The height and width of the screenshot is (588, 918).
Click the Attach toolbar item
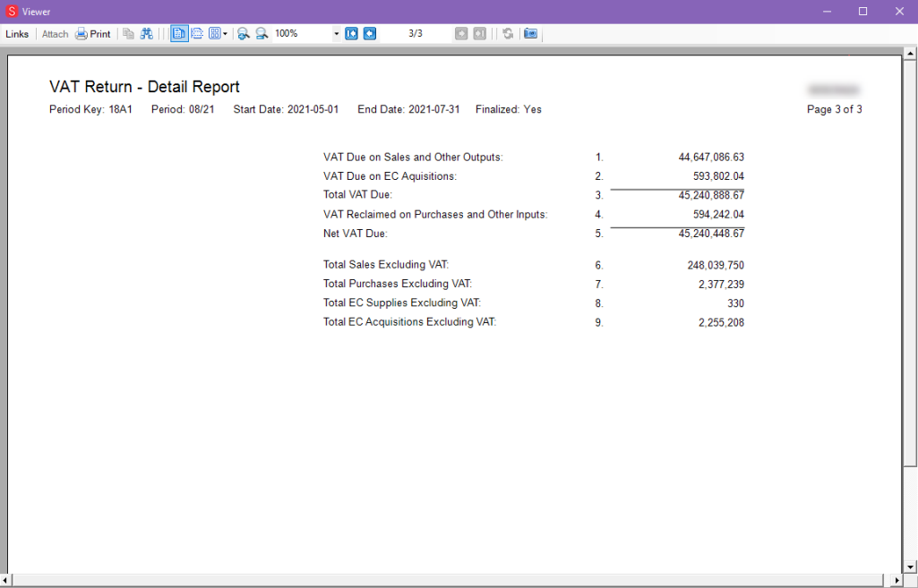[55, 34]
